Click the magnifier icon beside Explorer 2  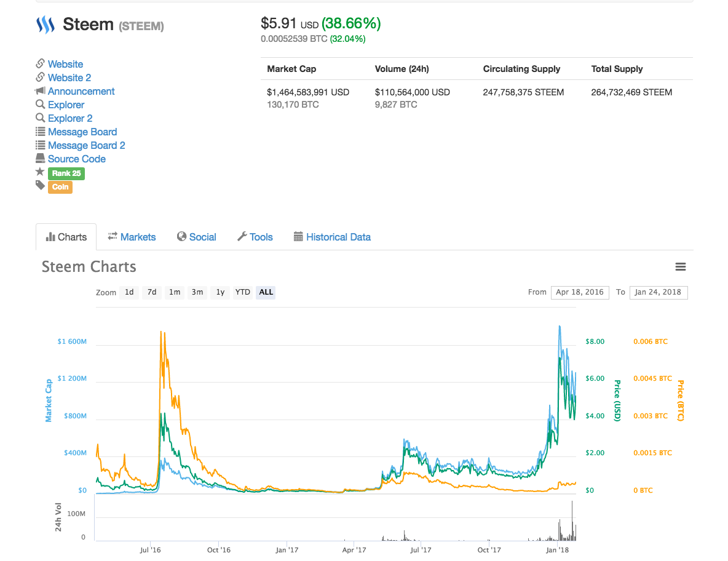coord(41,117)
